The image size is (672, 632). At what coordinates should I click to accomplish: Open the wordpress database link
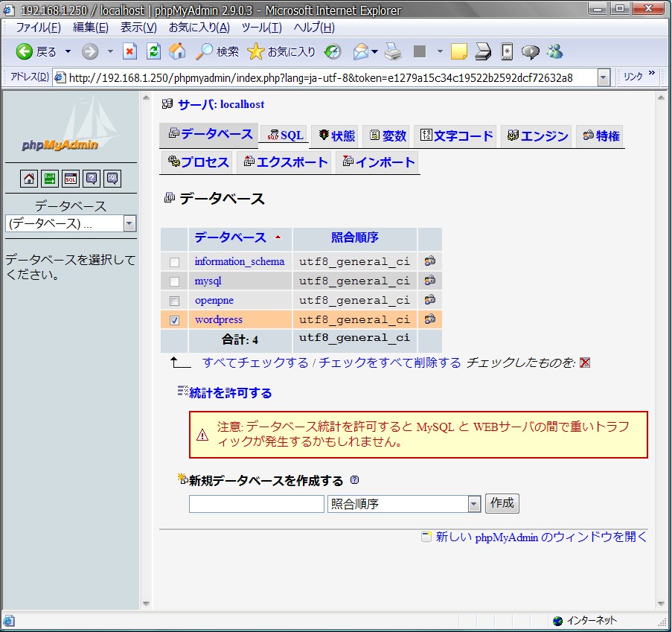pos(219,319)
